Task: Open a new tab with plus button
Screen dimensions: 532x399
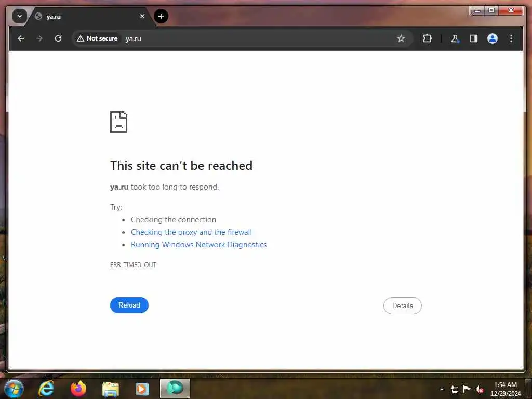Action: (161, 16)
